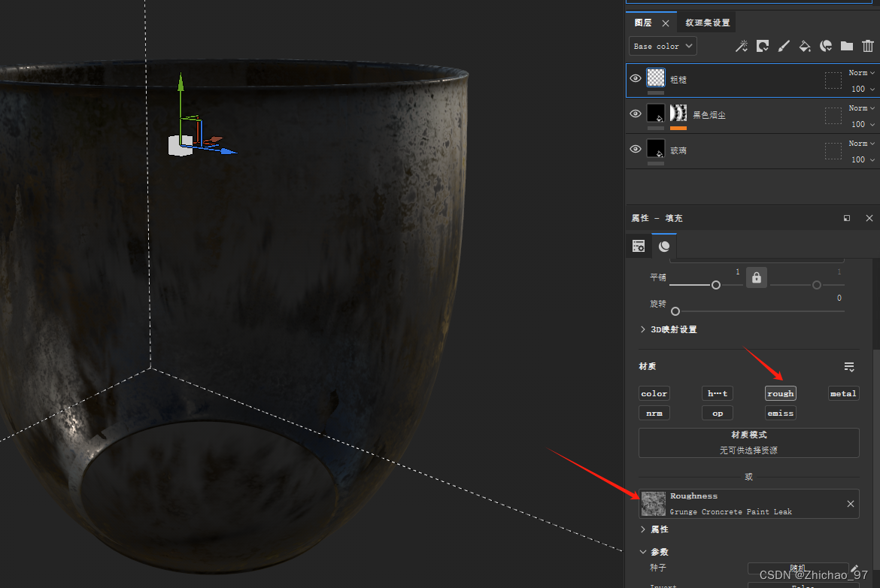
Task: Switch to the 图层 tab
Action: [x=643, y=23]
